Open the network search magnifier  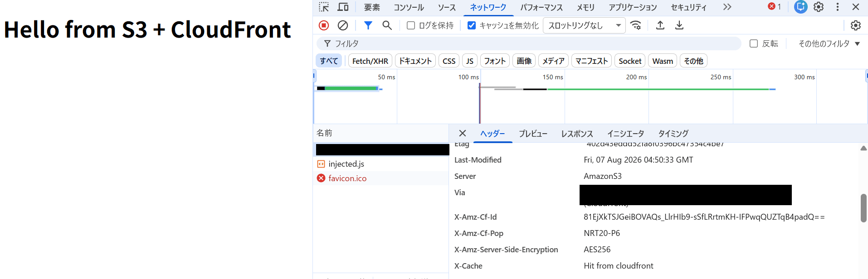[387, 25]
